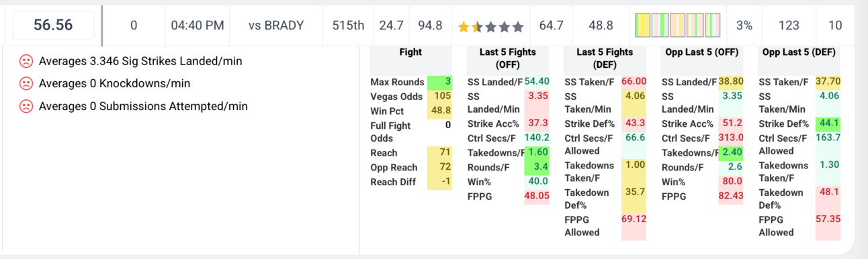This screenshot has height=259, width=868.
Task: Click the middle gray rating star
Action: coord(504,27)
